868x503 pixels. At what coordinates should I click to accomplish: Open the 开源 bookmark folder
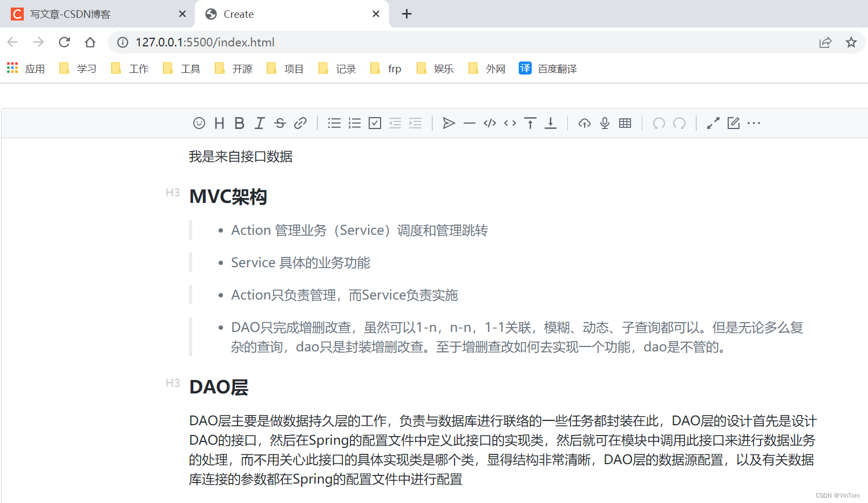(x=233, y=69)
